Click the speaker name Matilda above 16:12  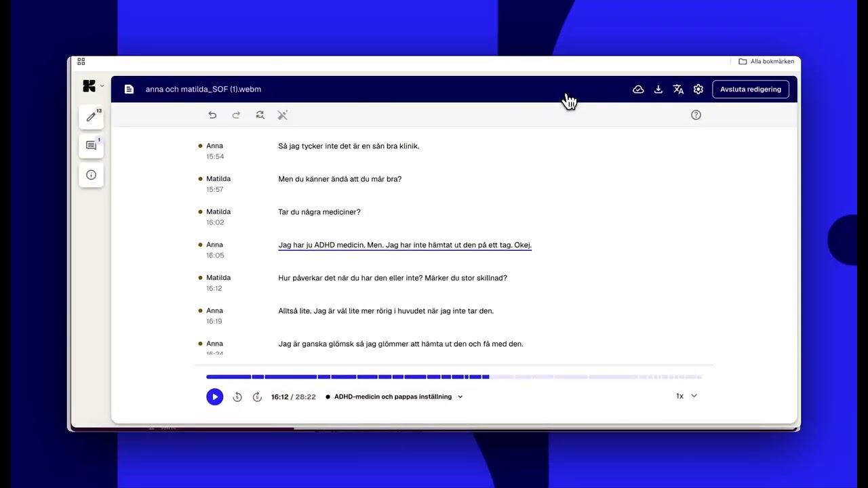pyautogui.click(x=218, y=278)
